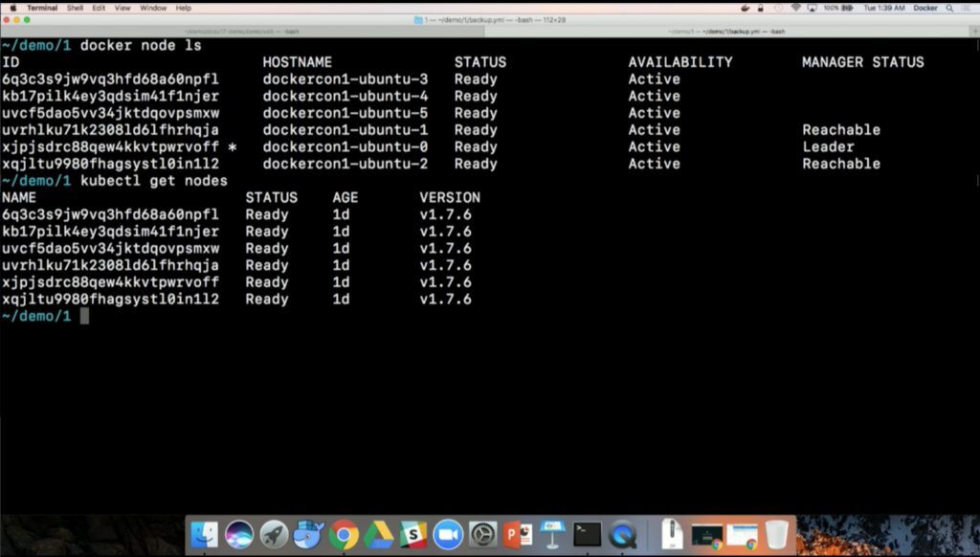Open Slack from the Dock

click(413, 534)
